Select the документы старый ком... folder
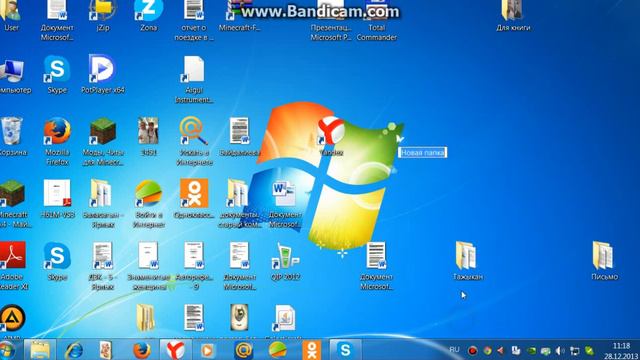640x360 pixels. click(x=239, y=203)
